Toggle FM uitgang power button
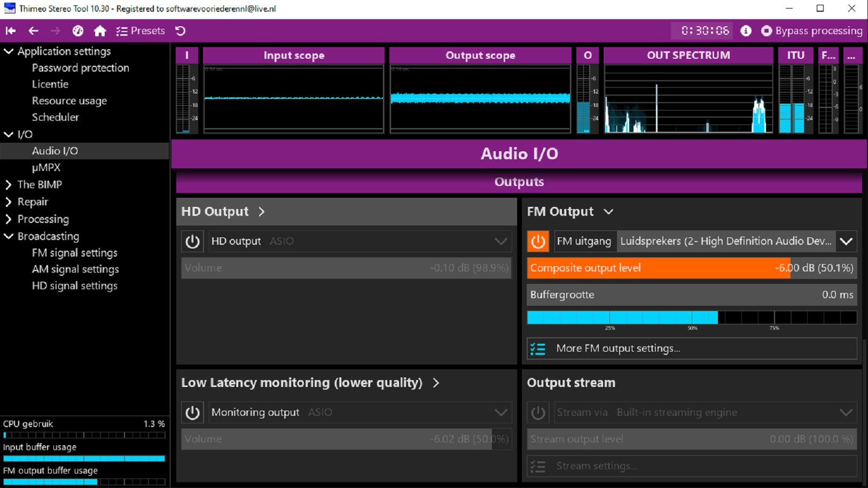 point(538,241)
